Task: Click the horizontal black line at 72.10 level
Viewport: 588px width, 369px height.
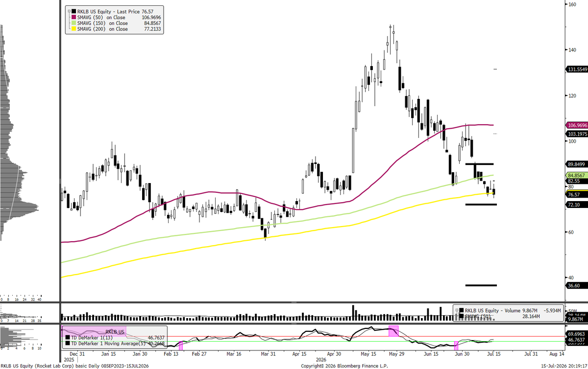Action: [481, 205]
